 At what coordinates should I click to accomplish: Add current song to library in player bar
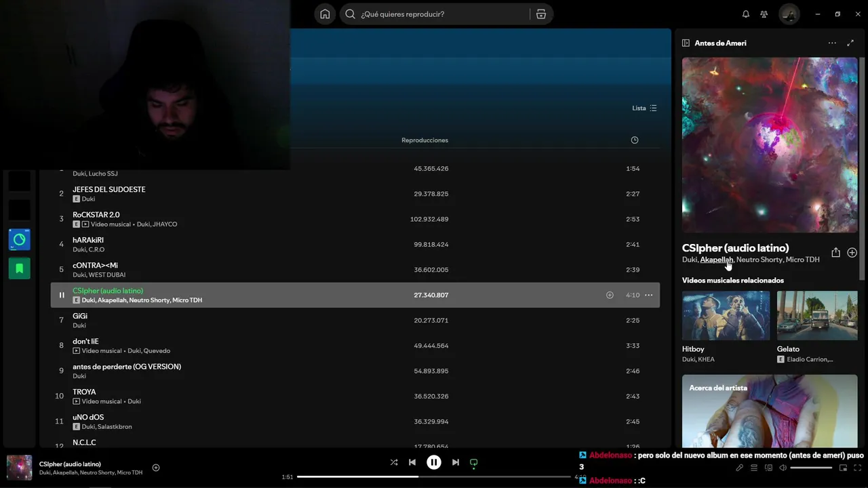coord(156,468)
